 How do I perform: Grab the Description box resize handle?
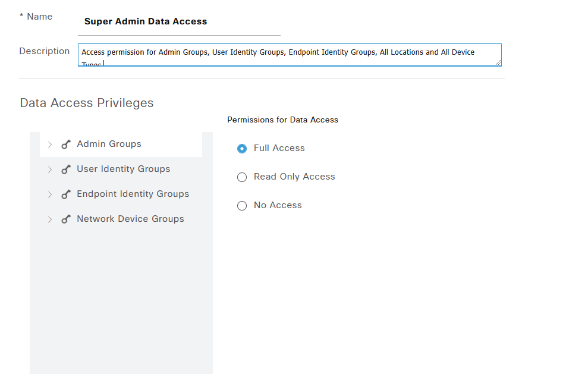tap(498, 62)
